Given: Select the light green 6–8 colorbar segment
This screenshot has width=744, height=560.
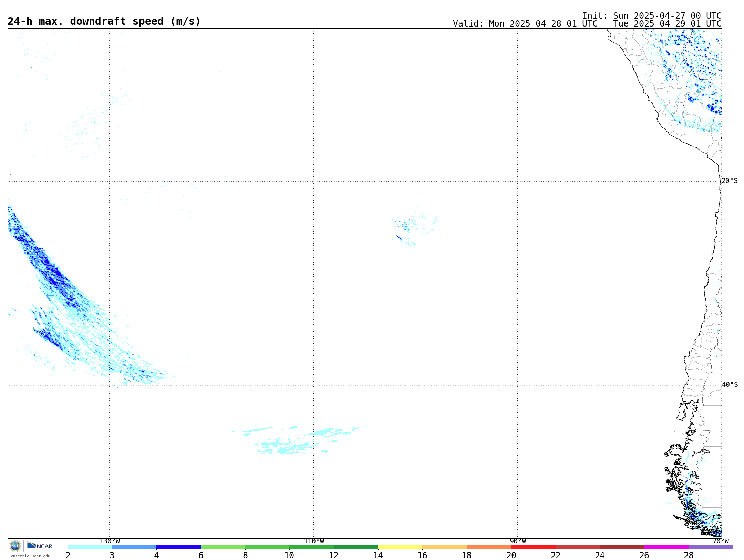Looking at the screenshot, I should 223,547.
